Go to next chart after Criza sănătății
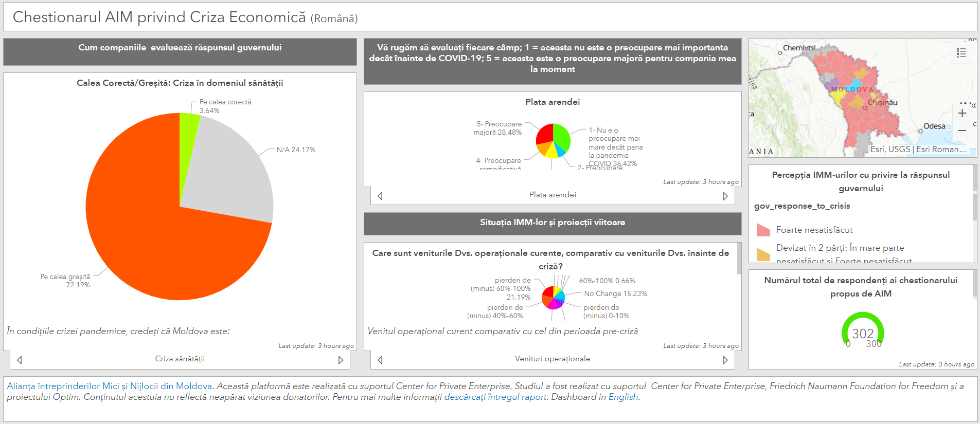The width and height of the screenshot is (980, 424). (x=340, y=360)
